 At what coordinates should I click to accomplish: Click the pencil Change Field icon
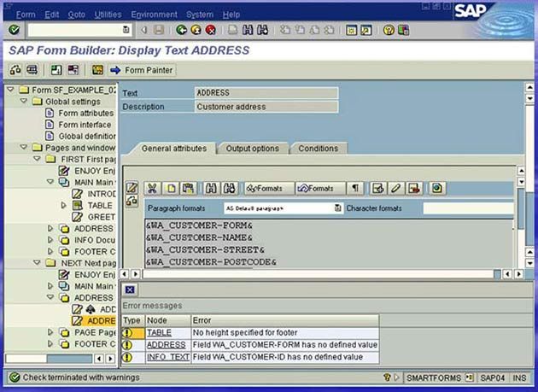(x=395, y=189)
